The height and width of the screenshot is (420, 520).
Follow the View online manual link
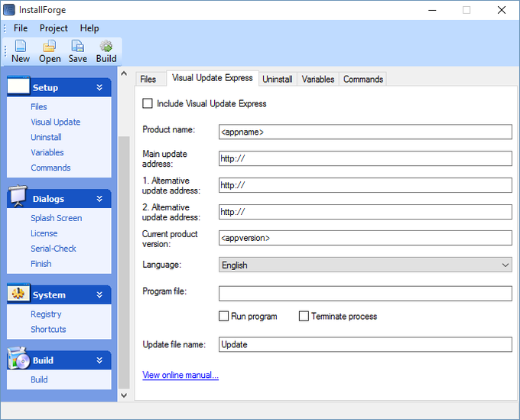tap(180, 375)
